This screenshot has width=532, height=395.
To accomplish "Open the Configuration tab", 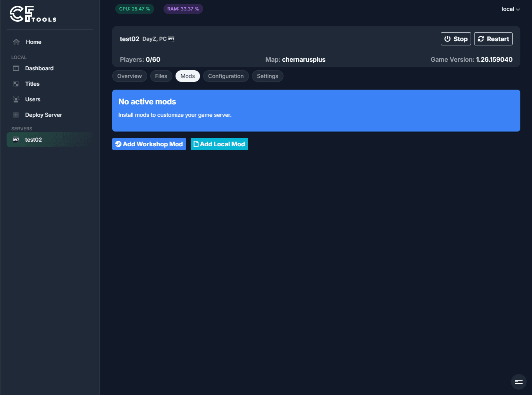I will pos(226,76).
